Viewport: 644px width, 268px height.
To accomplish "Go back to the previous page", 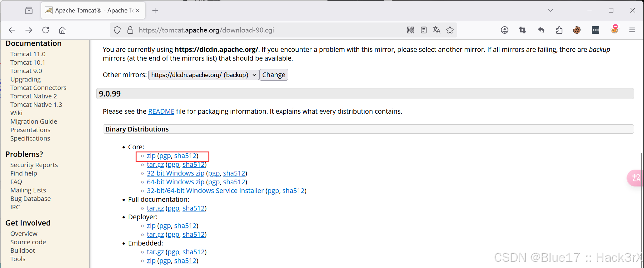I will point(12,30).
